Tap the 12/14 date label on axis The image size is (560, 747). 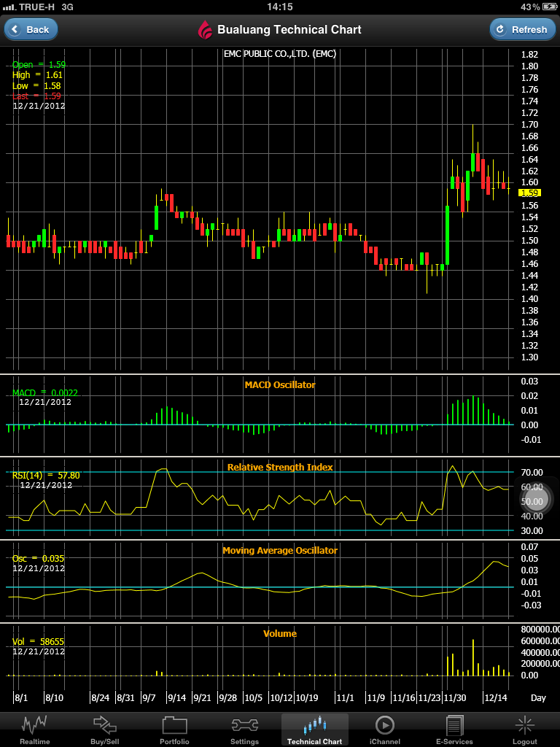(494, 698)
